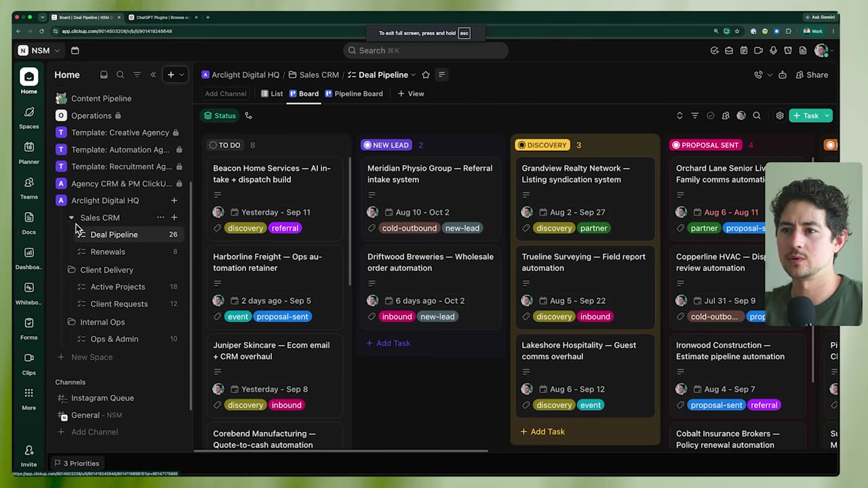The width and height of the screenshot is (868, 488).
Task: Open Spaces in the left rail
Action: tap(28, 117)
